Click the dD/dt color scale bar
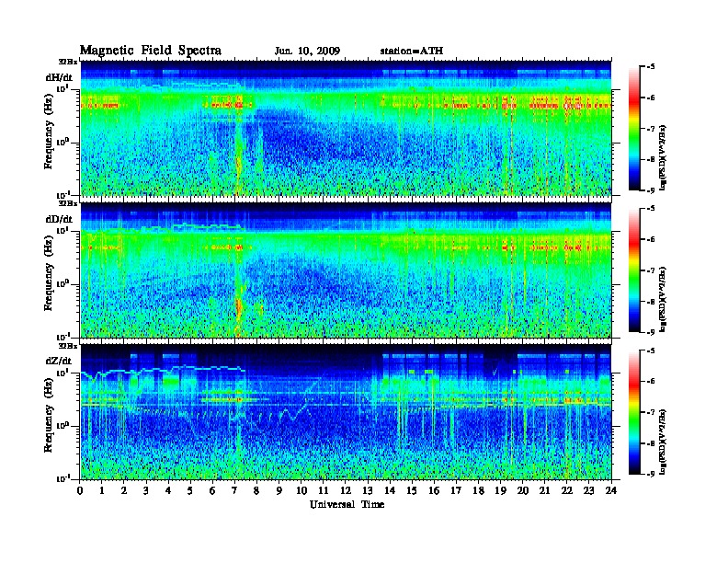The width and height of the screenshot is (728, 563). pos(634,270)
